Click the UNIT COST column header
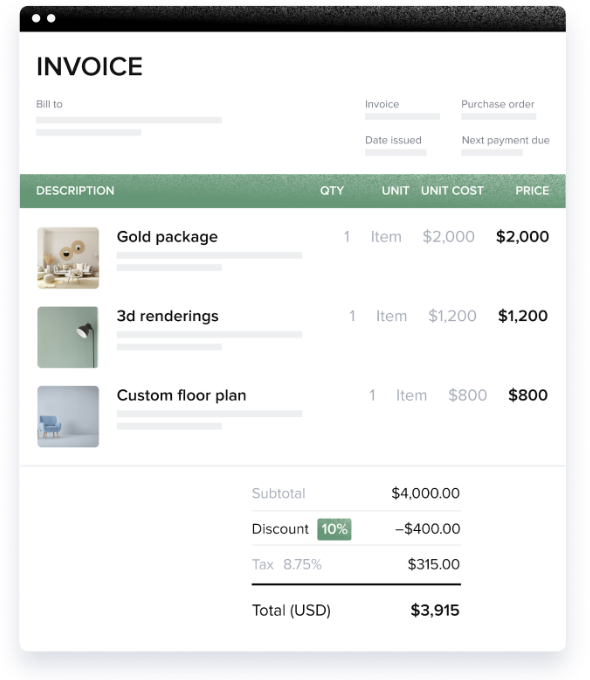Screen dimensions: 590x680 click(x=452, y=191)
